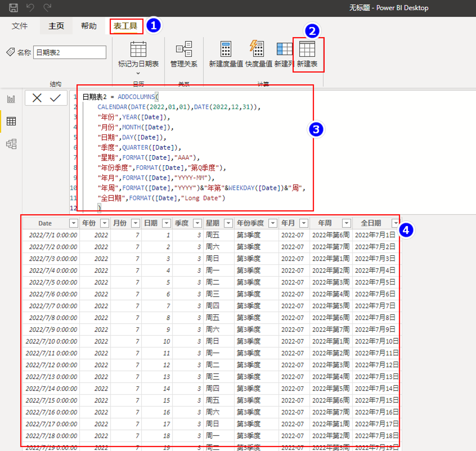
Task: Click the Redo arrow icon
Action: (x=47, y=8)
